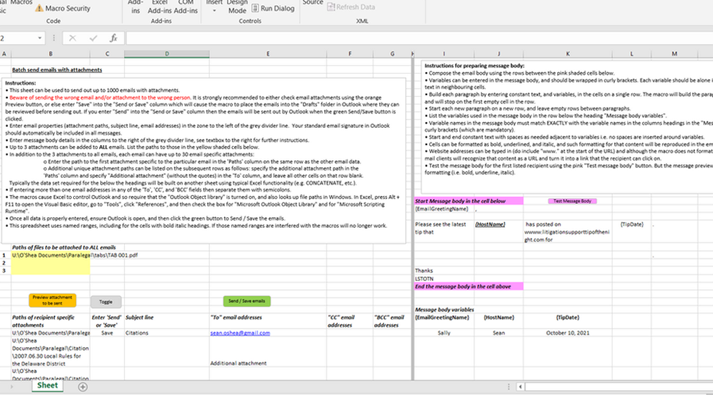Screen dimensions: 713x395
Task: Click Refresh Data in the XML group
Action: pyautogui.click(x=351, y=7)
